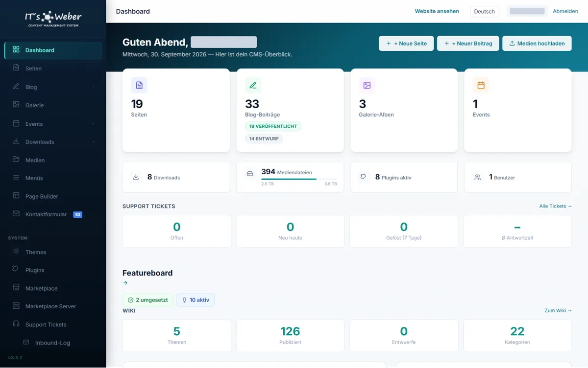The image size is (588, 368).
Task: Expand the Blog submenu chevron
Action: pos(94,87)
